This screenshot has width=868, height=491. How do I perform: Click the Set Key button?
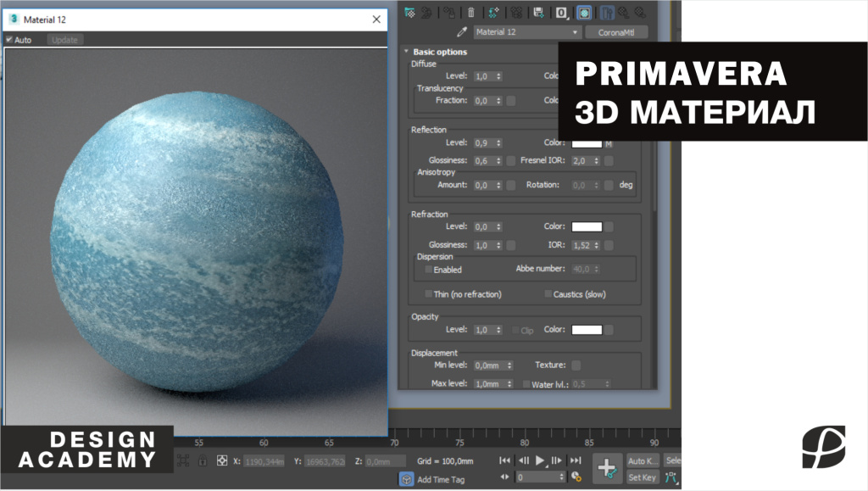point(642,477)
